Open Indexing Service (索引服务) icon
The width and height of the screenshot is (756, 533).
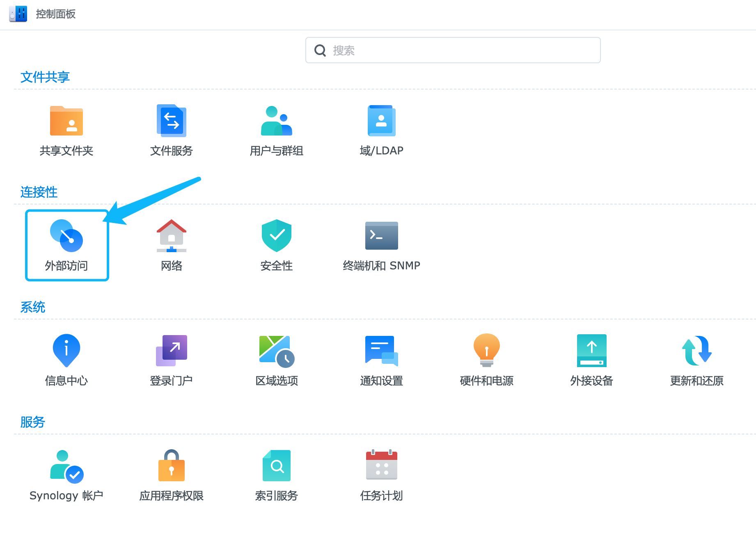click(277, 466)
